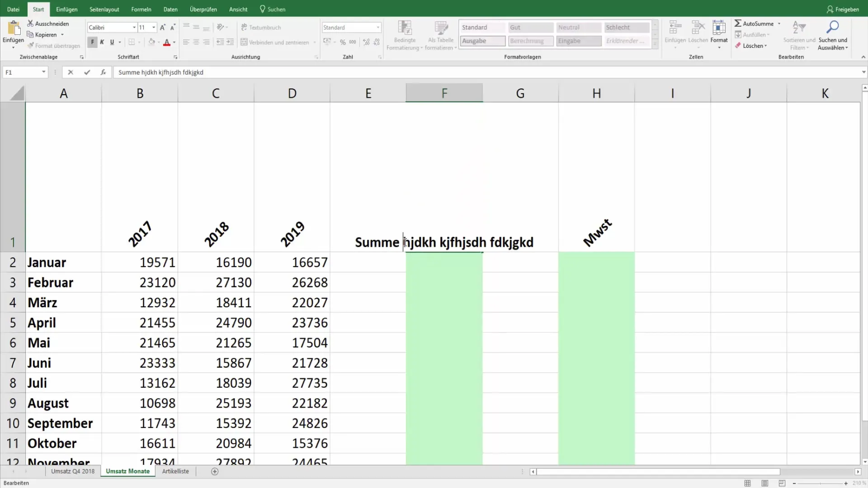Open the AutoSumme dropdown arrow
This screenshot has width=868, height=488.
(x=779, y=23)
